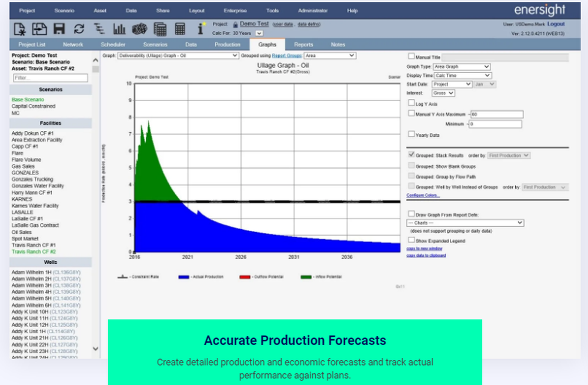Click the stacked calculators batch icon
Screen dimensions: 588x385
[x=160, y=29]
